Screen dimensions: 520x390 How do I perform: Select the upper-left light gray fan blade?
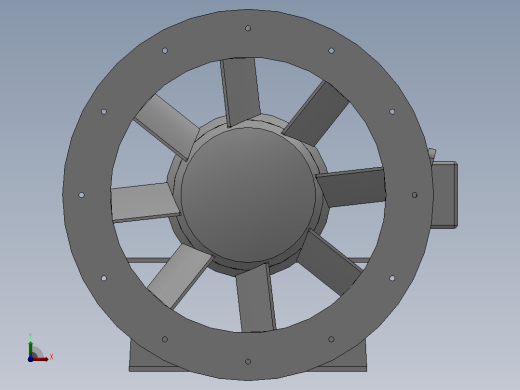166,127
